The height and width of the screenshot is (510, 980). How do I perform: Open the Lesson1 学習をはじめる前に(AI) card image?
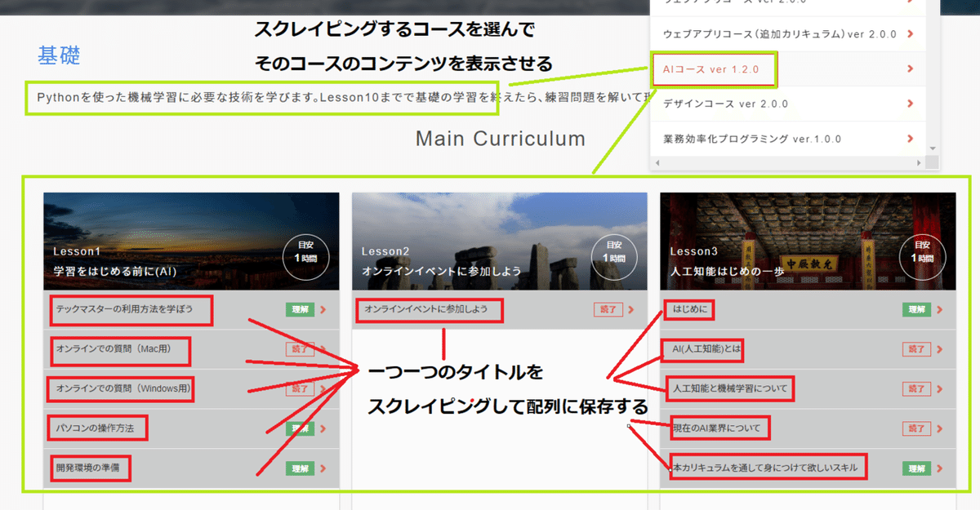click(191, 242)
